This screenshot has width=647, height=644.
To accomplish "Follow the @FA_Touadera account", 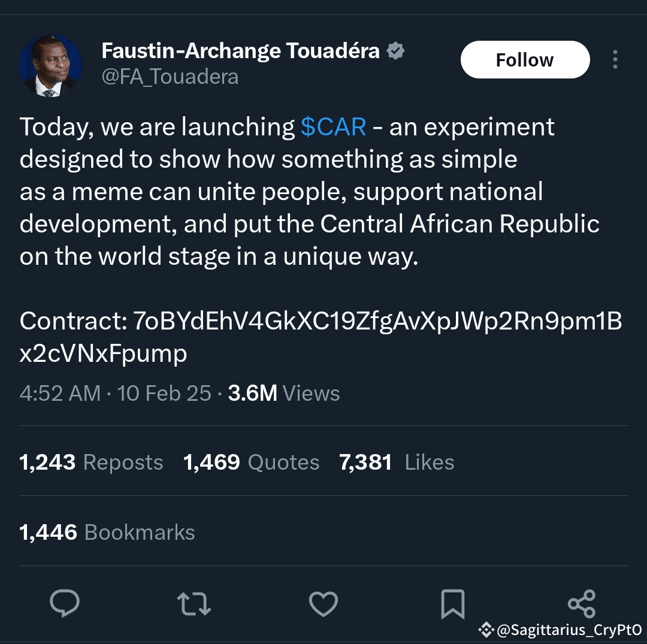I will pos(525,59).
